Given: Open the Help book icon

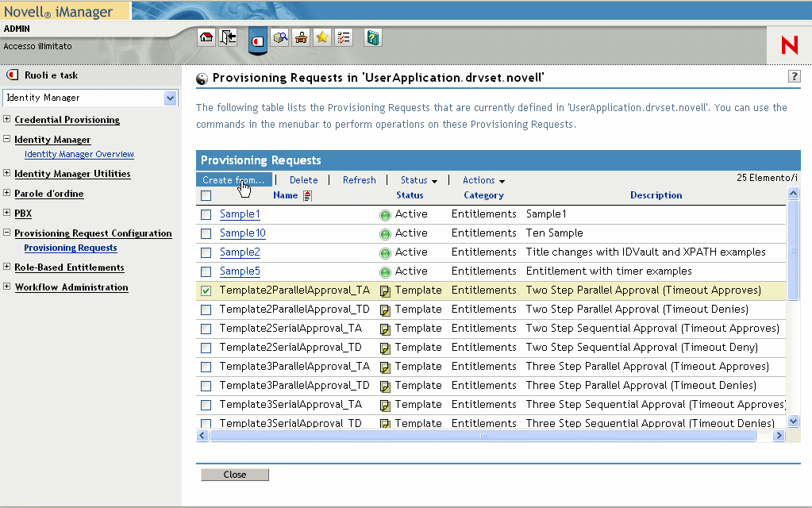Looking at the screenshot, I should click(372, 37).
